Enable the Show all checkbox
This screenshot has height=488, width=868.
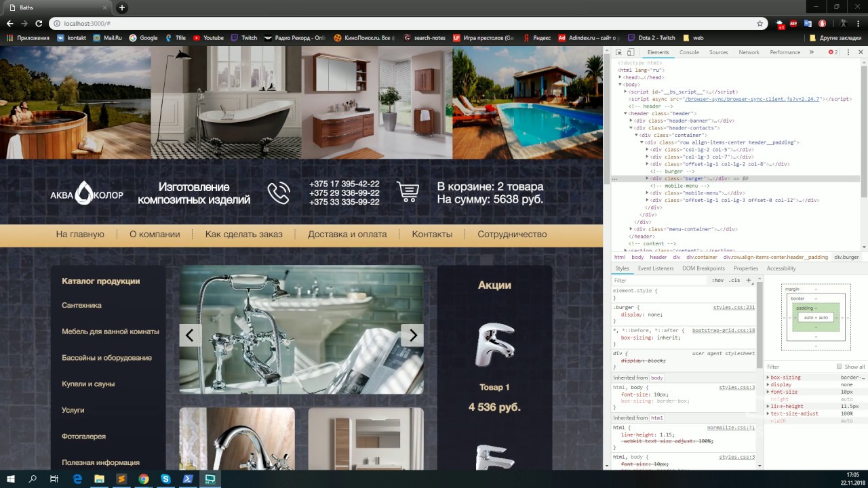point(839,367)
